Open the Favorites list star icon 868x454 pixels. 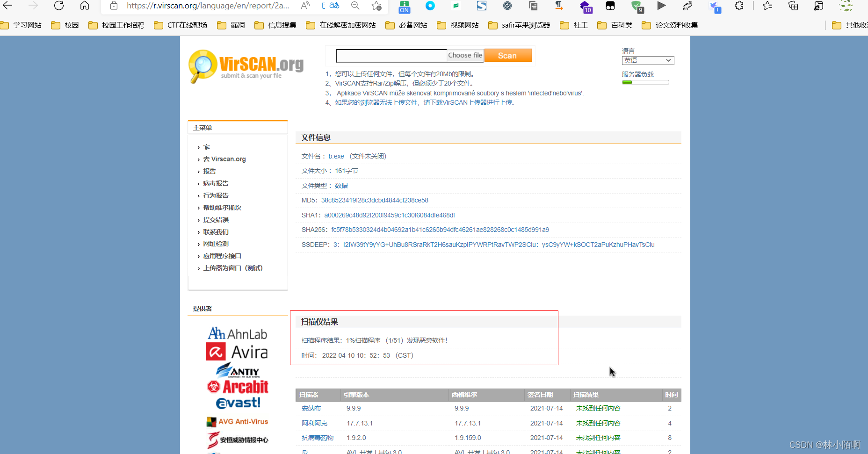click(x=767, y=6)
